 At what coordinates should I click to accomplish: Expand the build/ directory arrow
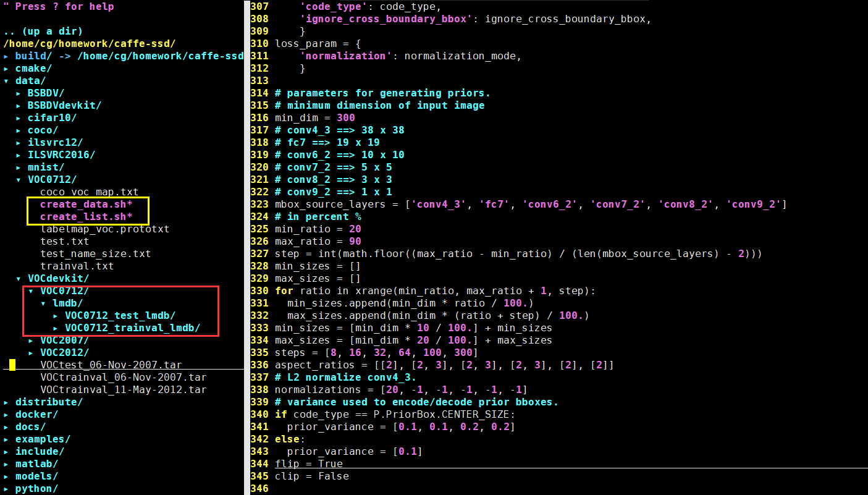[x=6, y=56]
